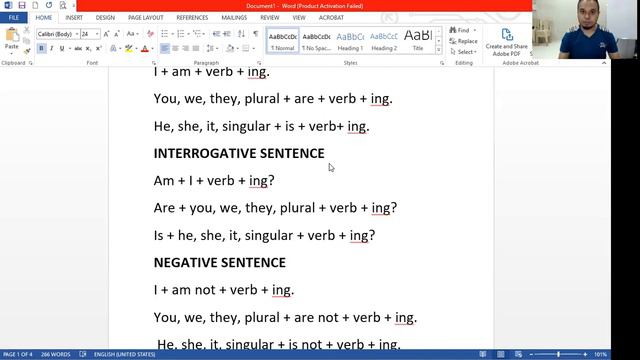Click the Grow Font icon
Screen dimensions: 640x360
106,34
